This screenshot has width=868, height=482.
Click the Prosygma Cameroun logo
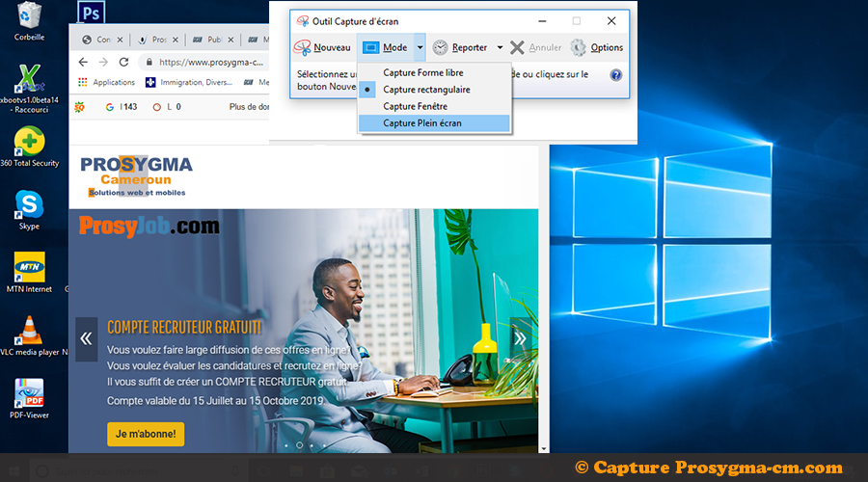click(x=136, y=177)
